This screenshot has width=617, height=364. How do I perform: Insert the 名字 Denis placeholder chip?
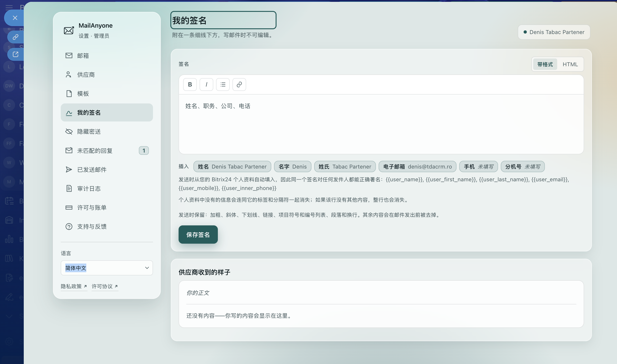point(293,166)
